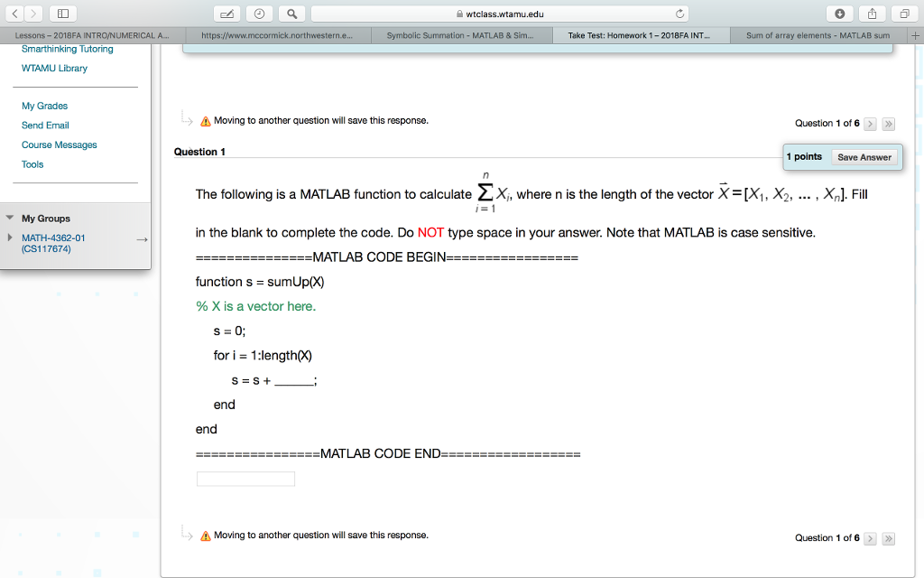Switch to the Symbolic Summation MATLAB tab
The image size is (924, 578).
460,35
